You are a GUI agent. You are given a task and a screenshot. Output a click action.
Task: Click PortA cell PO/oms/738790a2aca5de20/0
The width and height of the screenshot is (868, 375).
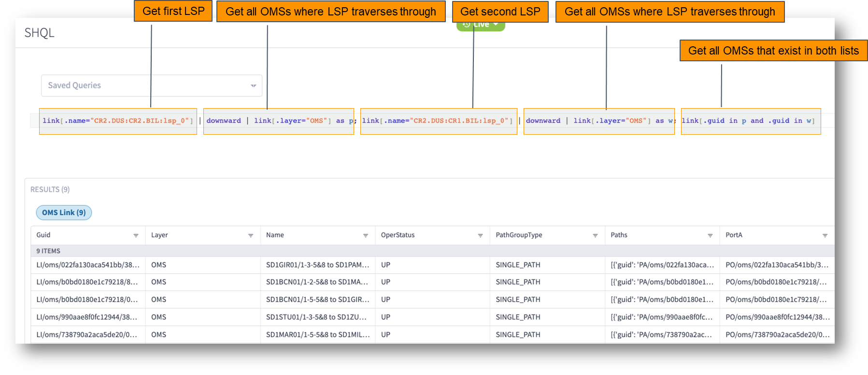pyautogui.click(x=777, y=334)
